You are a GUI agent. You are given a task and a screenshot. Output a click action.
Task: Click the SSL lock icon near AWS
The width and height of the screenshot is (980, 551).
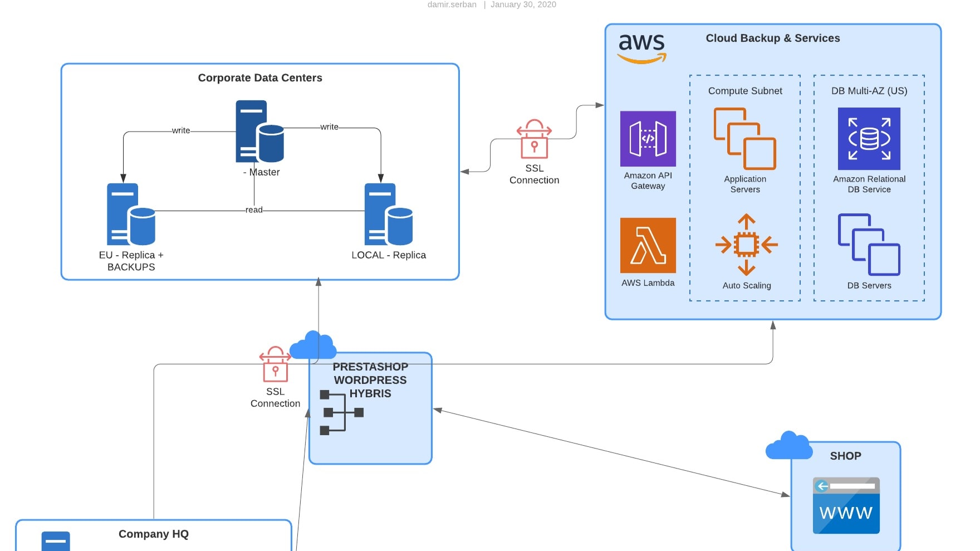[x=534, y=139]
